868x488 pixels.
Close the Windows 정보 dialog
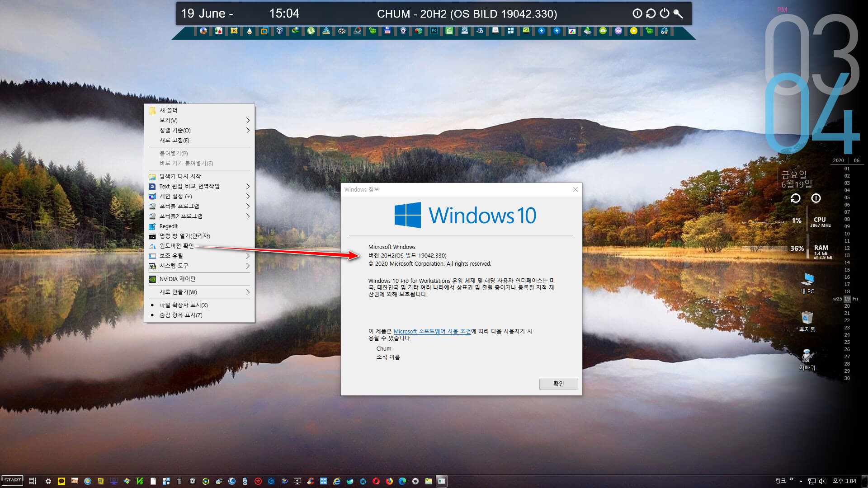coord(576,189)
